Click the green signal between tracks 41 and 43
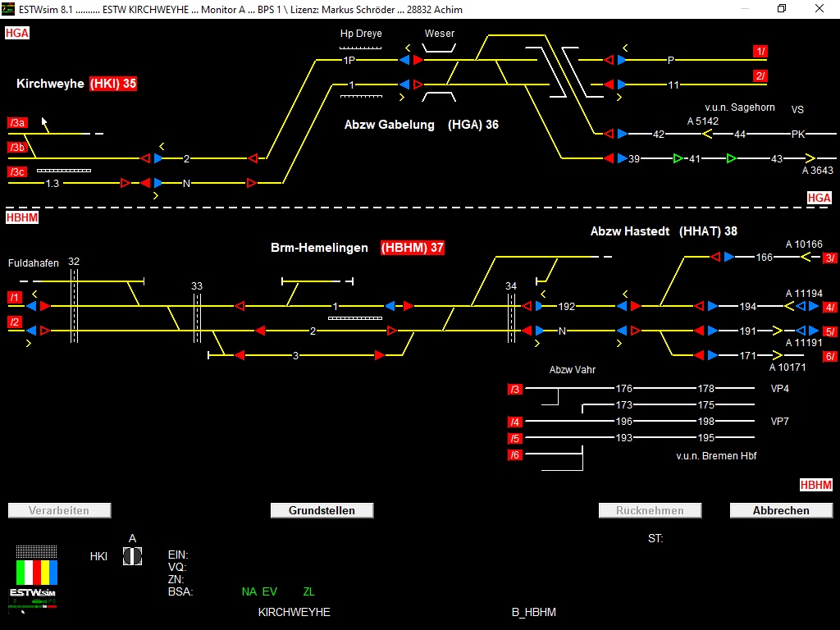840x630 pixels. click(x=730, y=158)
